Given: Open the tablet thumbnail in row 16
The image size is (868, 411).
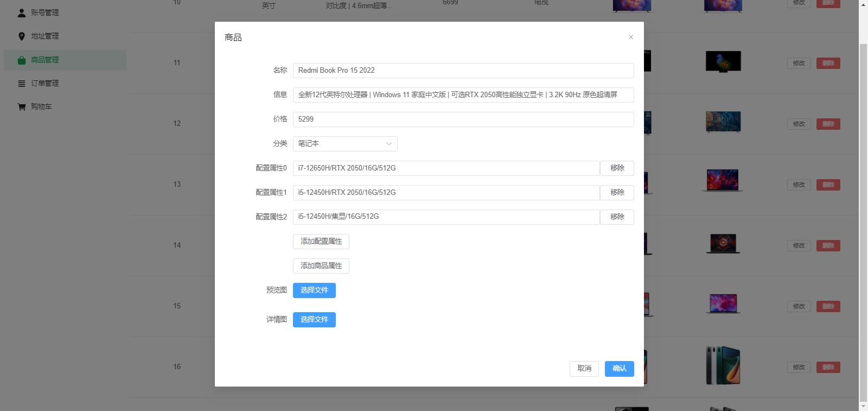Looking at the screenshot, I should coord(723,366).
